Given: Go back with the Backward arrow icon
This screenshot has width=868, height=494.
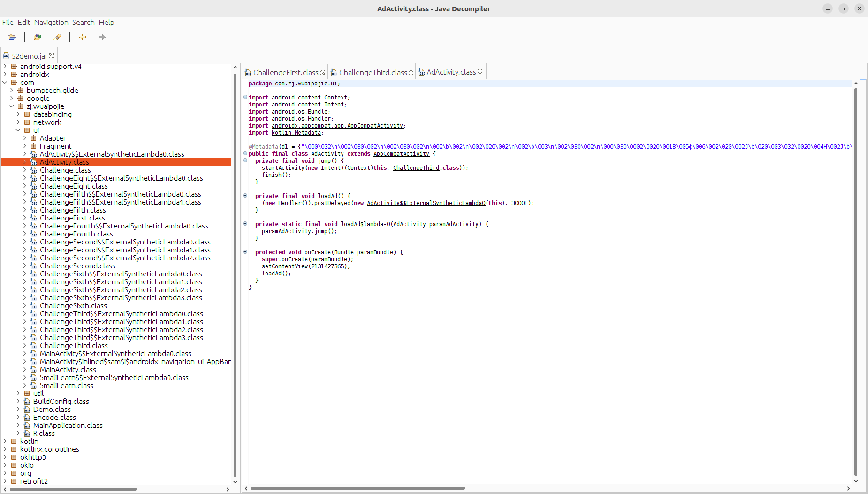Looking at the screenshot, I should point(83,37).
